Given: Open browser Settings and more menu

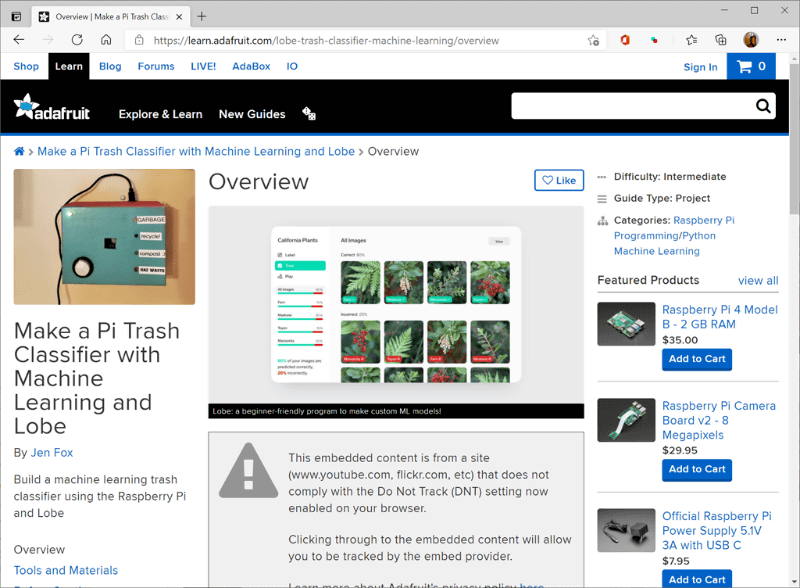Looking at the screenshot, I should [781, 40].
